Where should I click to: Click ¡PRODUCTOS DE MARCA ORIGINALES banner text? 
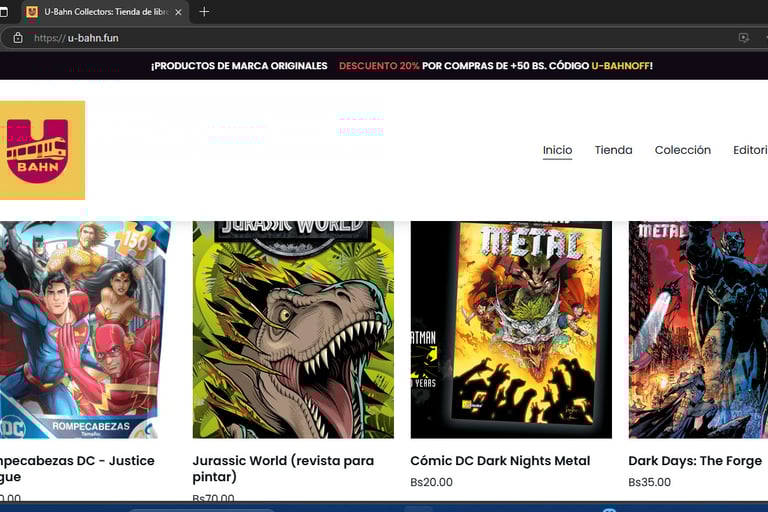pos(239,66)
